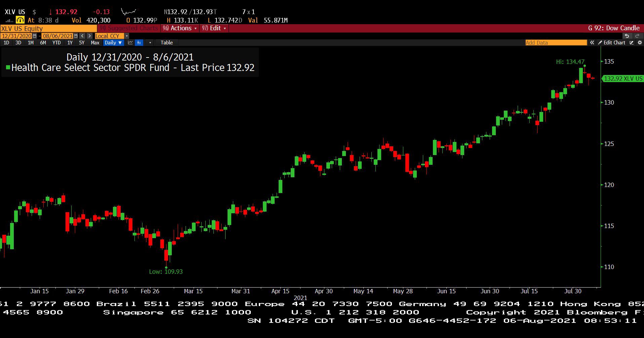Viewport: 644px width, 338px height.
Task: Click the Feb 26 date axis label
Action: pyautogui.click(x=150, y=291)
